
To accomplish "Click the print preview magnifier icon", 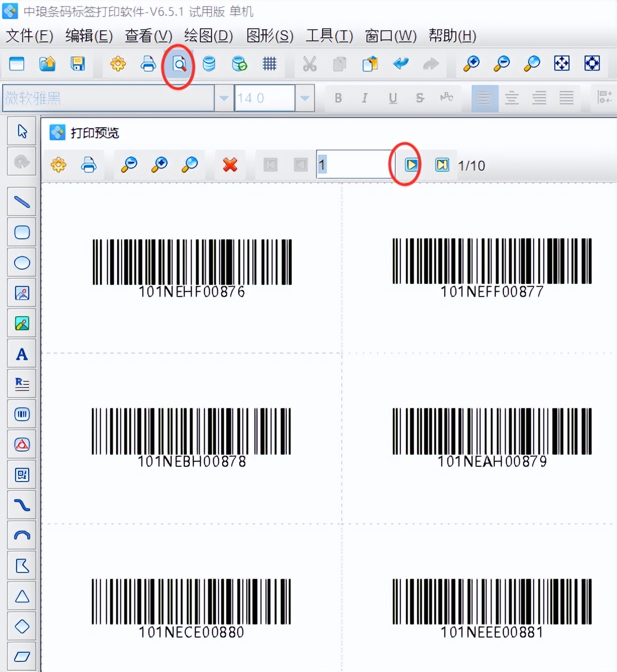I will 179,64.
